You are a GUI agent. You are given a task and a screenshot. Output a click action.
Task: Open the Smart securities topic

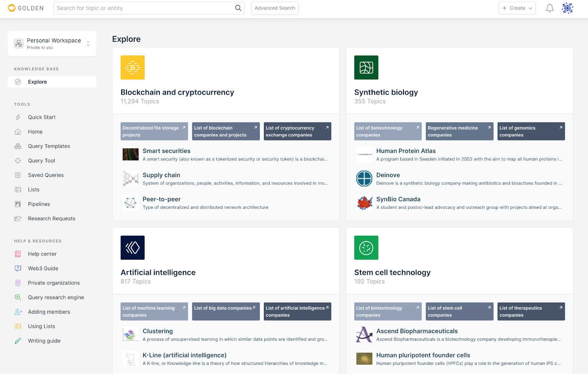[166, 151]
